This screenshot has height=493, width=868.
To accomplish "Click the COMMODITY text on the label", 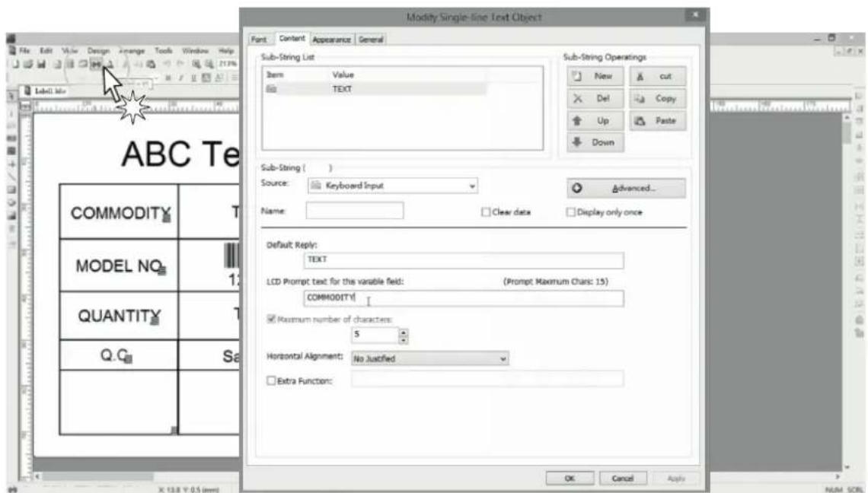I will tap(120, 213).
